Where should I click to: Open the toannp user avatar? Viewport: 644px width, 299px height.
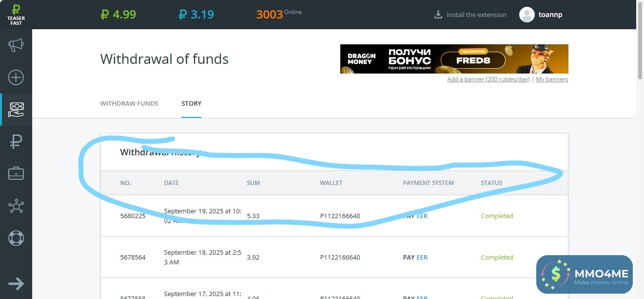click(x=527, y=15)
